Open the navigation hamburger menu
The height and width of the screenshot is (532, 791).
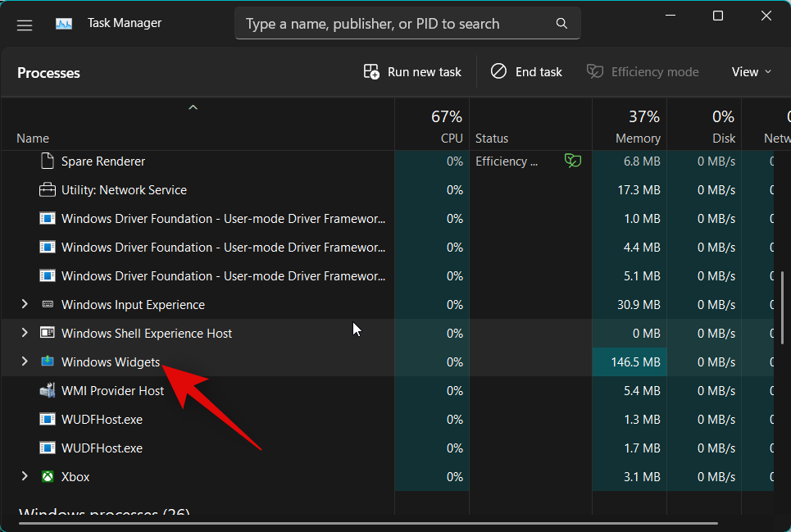click(24, 25)
